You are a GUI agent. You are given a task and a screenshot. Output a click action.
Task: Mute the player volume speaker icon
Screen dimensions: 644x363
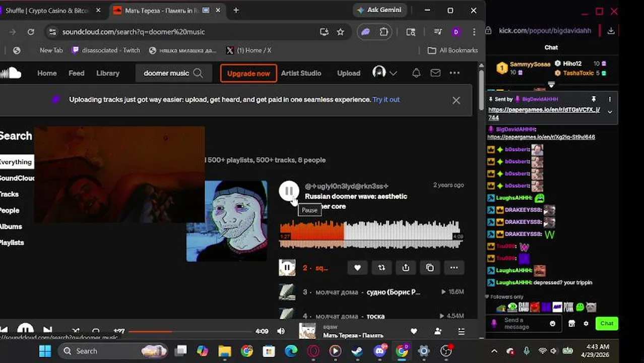click(281, 331)
